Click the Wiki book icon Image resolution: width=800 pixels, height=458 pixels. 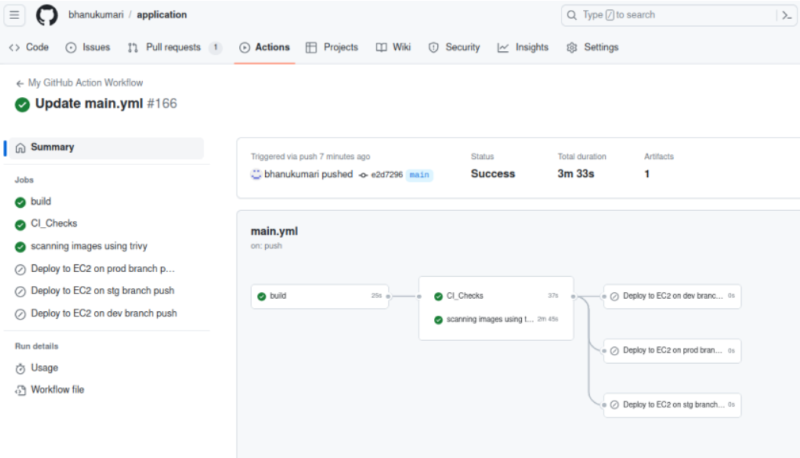[x=381, y=47]
